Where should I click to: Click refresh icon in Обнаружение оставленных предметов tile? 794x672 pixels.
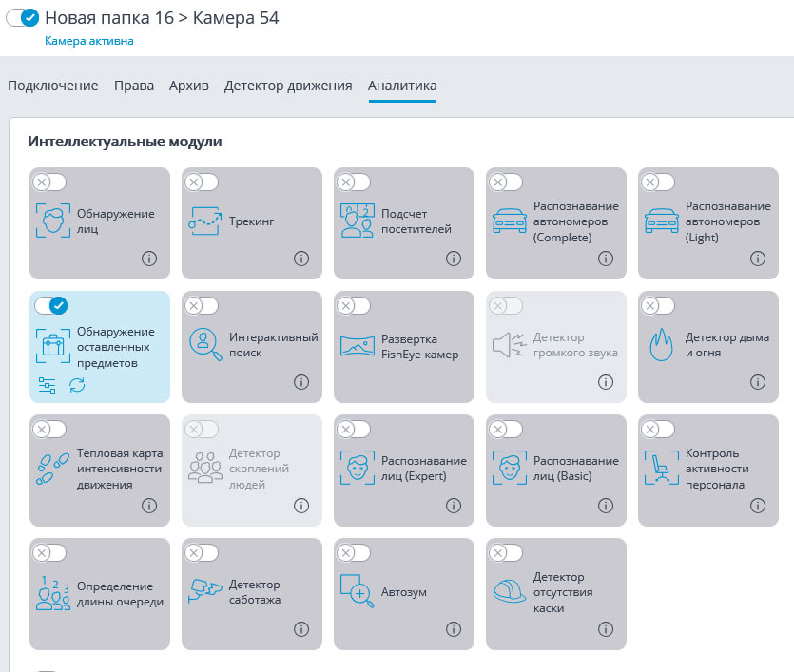(x=77, y=385)
